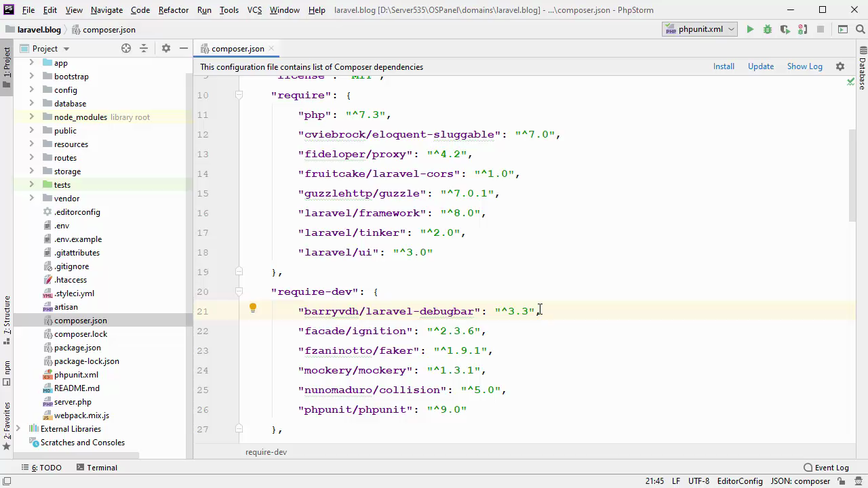Locate opened file in Project tree
The width and height of the screenshot is (868, 488).
(x=126, y=48)
